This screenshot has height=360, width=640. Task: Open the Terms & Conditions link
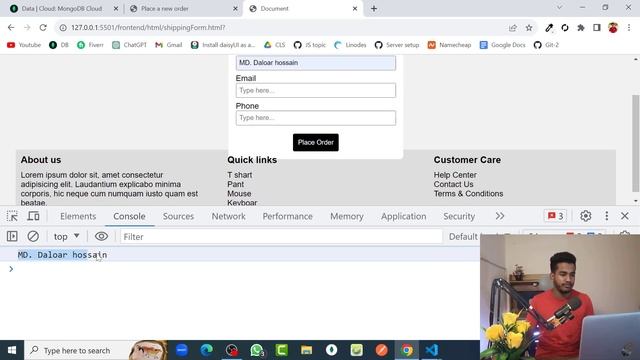click(x=468, y=193)
